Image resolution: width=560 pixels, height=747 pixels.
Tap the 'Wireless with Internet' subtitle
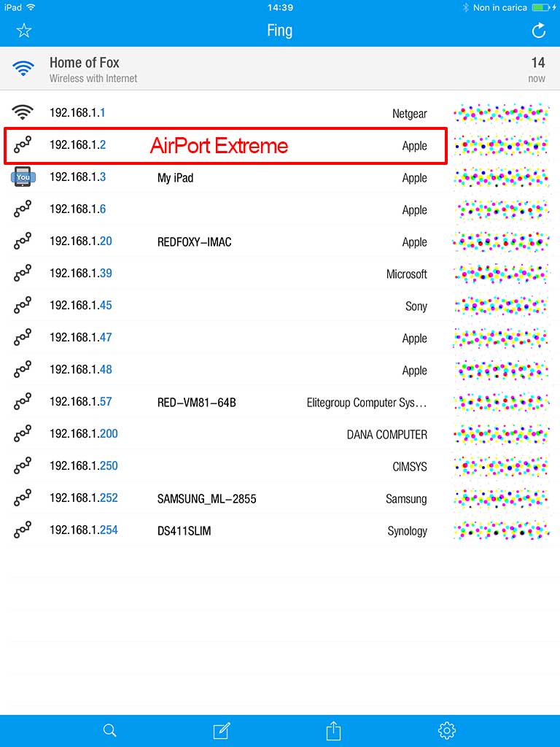click(93, 79)
